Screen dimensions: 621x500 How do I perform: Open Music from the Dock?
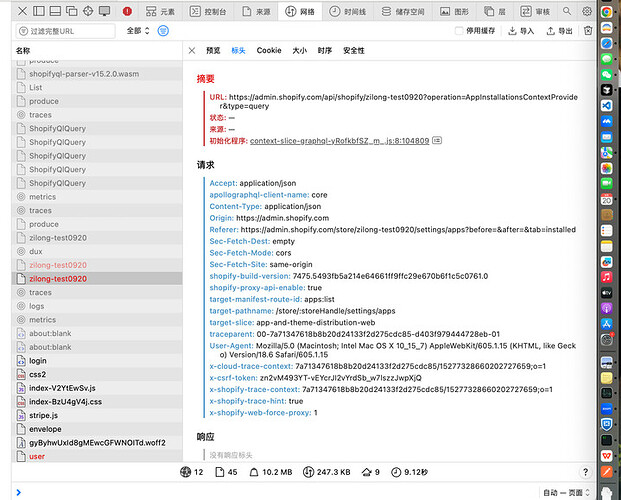[606, 277]
